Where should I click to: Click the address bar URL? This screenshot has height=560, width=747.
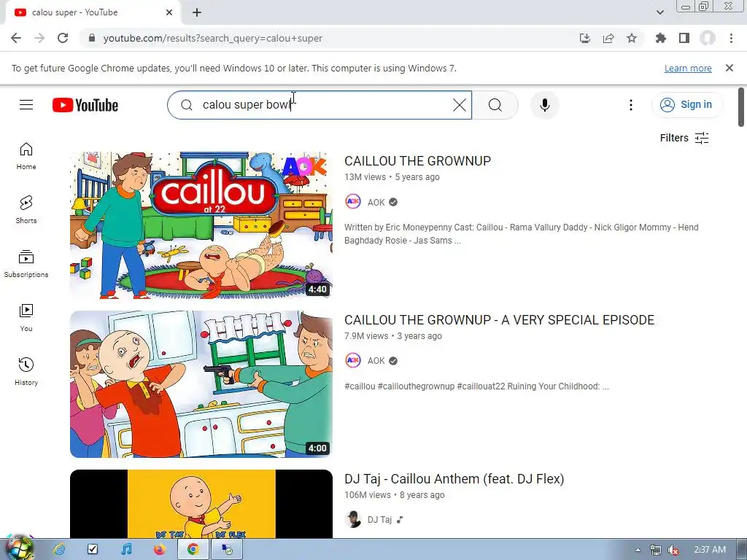(212, 38)
